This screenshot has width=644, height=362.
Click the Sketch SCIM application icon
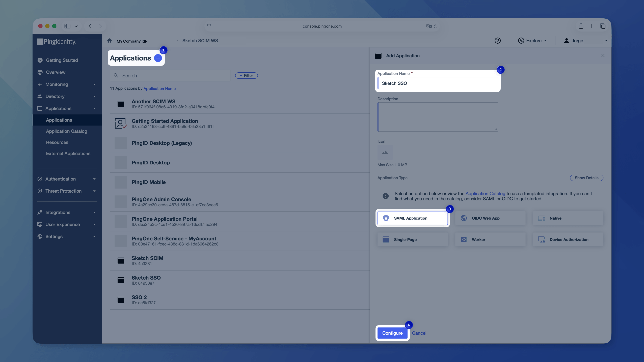(121, 260)
